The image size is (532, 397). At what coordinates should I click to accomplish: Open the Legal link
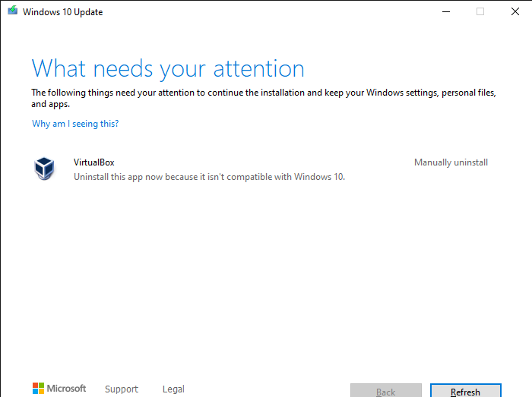point(173,389)
